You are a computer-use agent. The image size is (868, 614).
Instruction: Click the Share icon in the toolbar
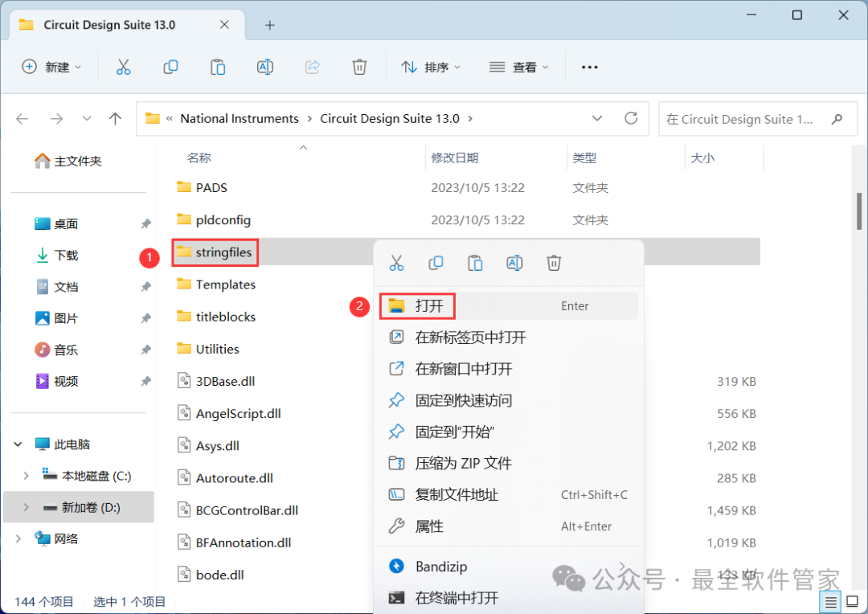(312, 67)
